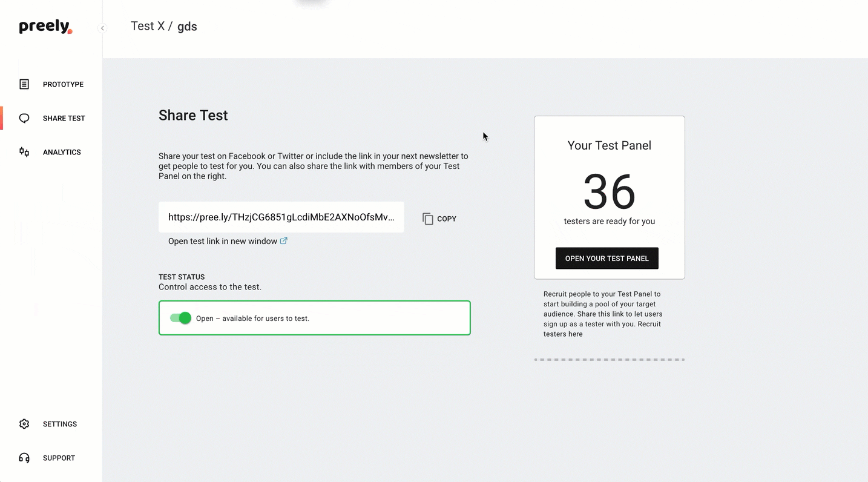Click the gds breadcrumb title

[x=187, y=27]
